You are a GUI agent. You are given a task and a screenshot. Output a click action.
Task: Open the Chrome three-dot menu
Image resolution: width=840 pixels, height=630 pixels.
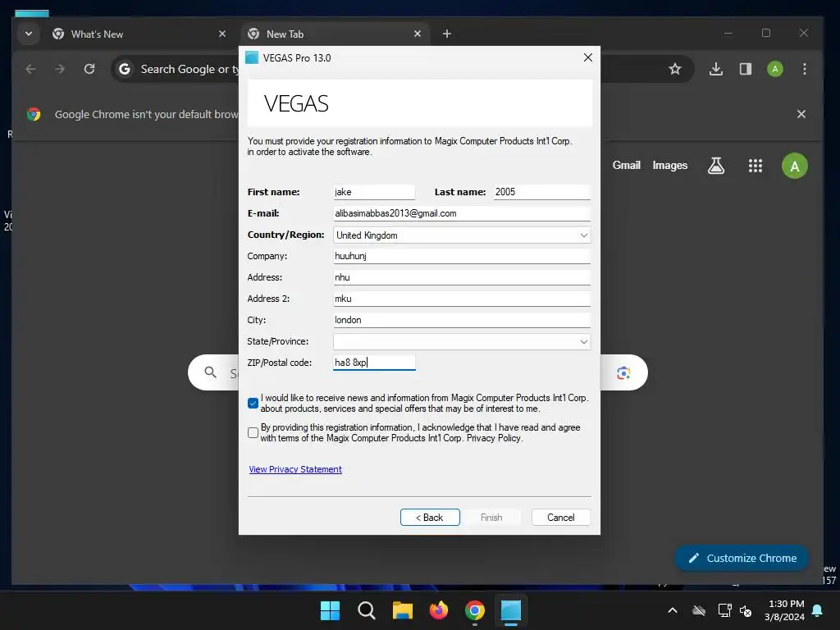point(804,69)
